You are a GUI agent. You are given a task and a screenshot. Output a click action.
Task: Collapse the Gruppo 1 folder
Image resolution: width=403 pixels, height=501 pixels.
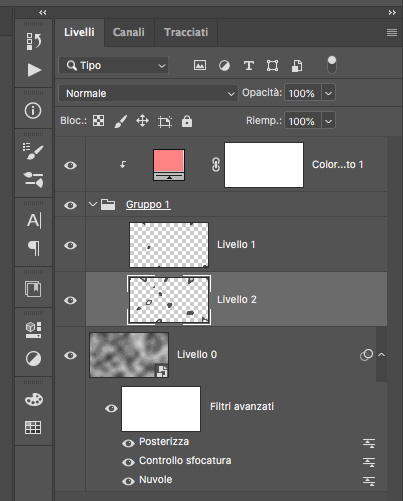[93, 204]
